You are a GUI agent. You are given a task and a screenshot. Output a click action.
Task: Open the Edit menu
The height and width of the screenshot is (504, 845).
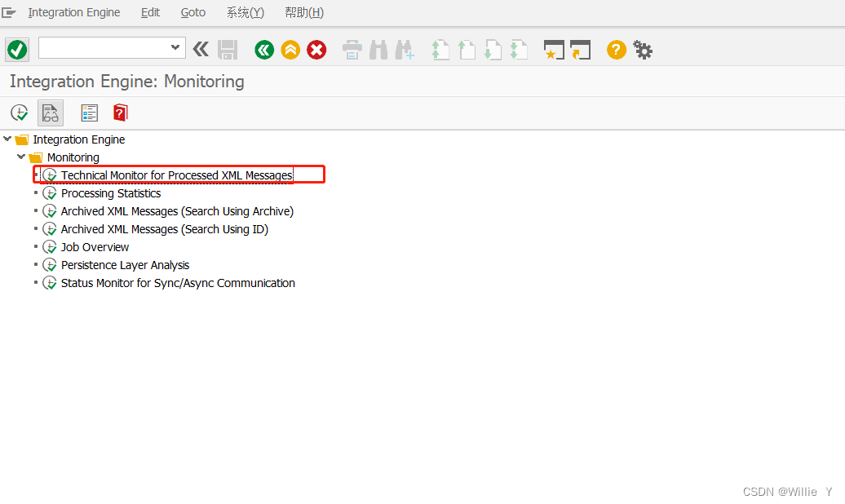tap(150, 12)
